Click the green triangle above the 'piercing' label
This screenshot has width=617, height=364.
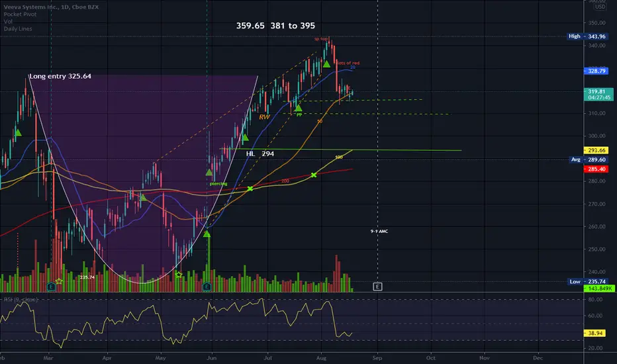[x=209, y=172]
